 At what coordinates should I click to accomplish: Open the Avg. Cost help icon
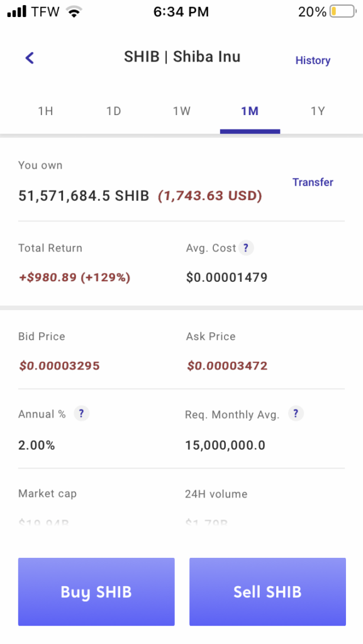245,248
